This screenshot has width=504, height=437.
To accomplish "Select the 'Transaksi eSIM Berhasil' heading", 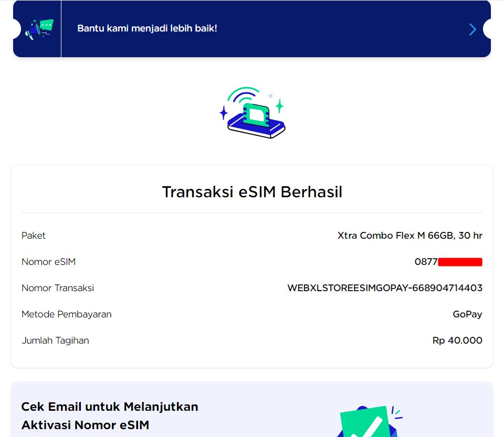I will point(252,191).
